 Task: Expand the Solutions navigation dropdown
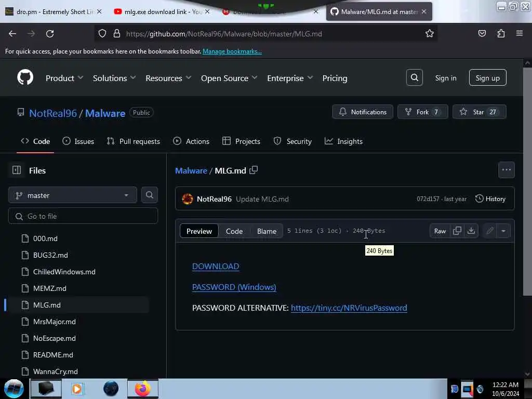pos(114,78)
